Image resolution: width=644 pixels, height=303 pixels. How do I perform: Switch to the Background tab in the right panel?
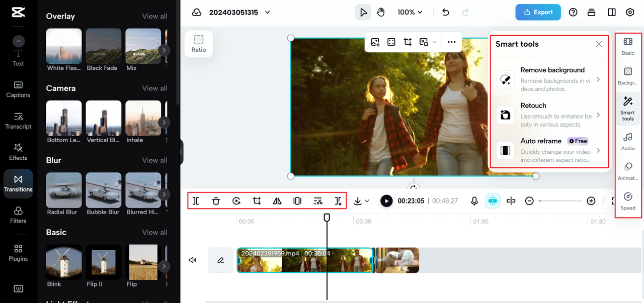(628, 76)
